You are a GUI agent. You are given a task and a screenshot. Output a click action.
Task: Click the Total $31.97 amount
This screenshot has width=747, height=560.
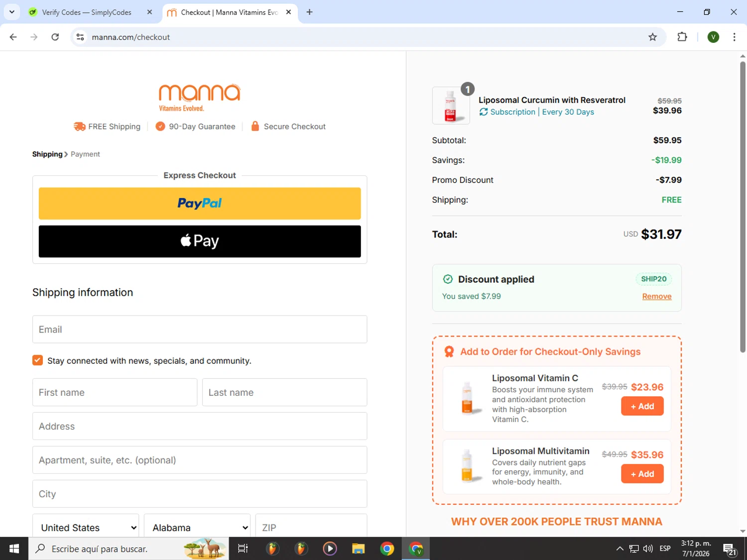(661, 234)
